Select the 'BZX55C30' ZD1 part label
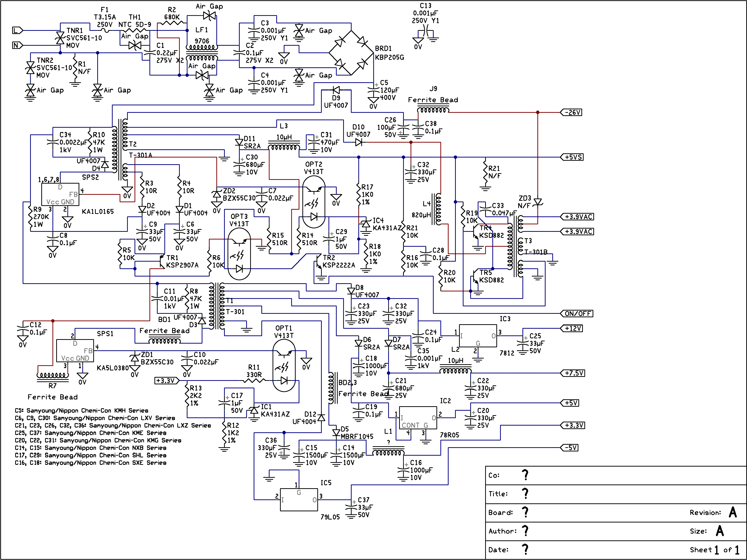The height and width of the screenshot is (560, 747). click(157, 362)
